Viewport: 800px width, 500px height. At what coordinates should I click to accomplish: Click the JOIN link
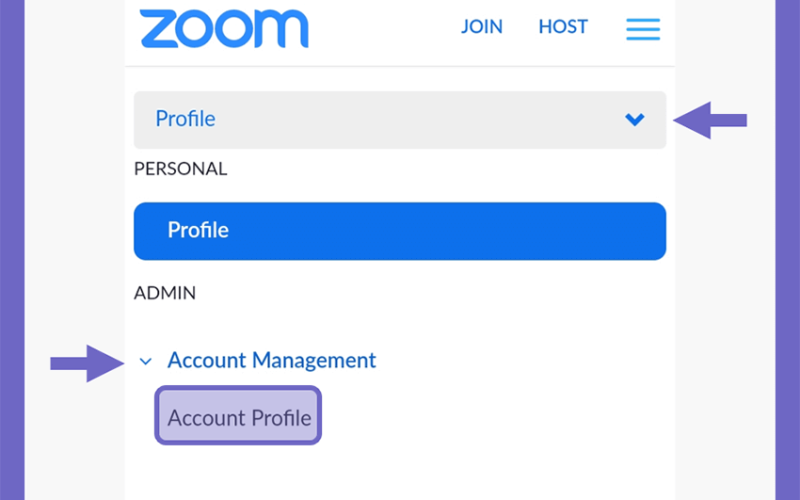(482, 27)
